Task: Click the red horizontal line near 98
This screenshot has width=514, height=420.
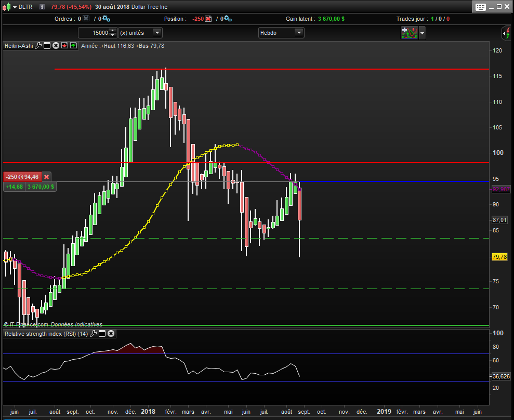Action: 246,163
